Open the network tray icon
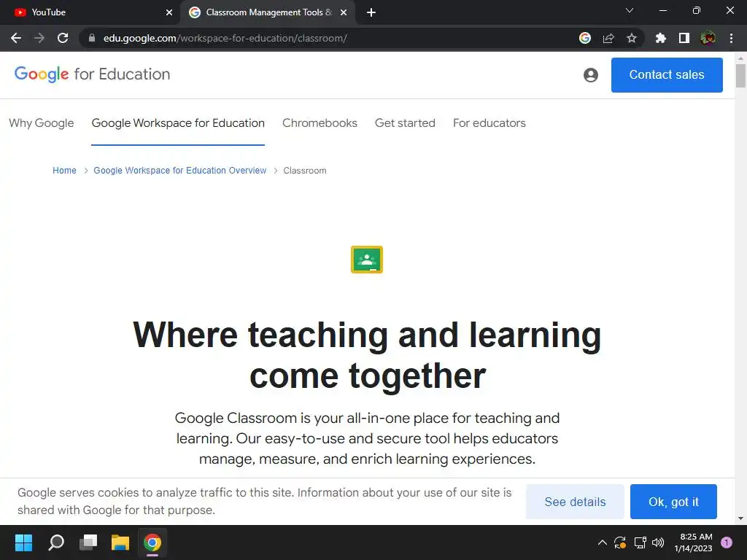 click(640, 542)
